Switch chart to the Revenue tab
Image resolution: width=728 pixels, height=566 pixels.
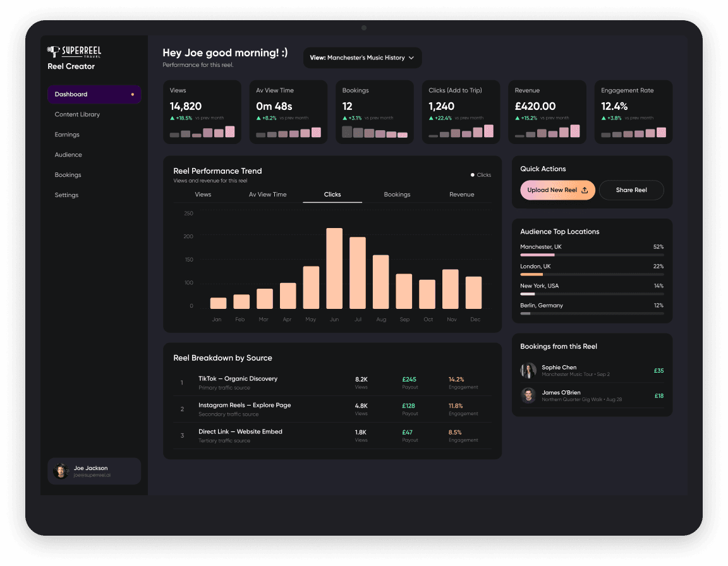pos(461,195)
